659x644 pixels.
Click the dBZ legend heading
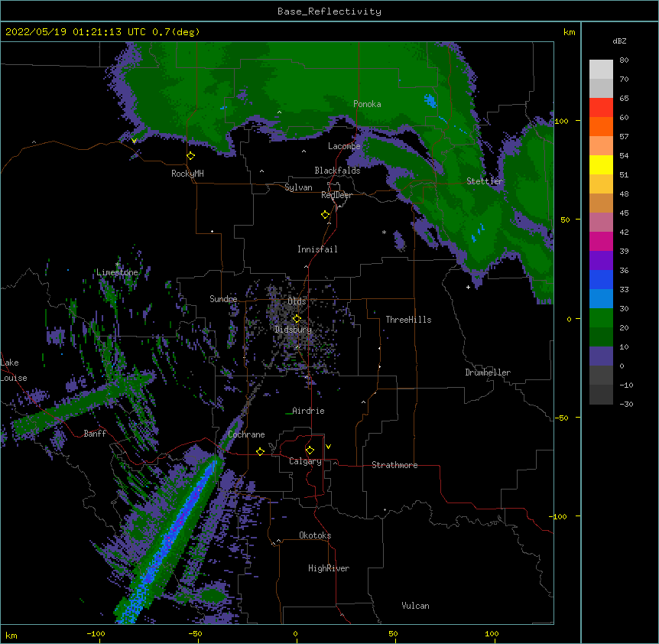[619, 41]
